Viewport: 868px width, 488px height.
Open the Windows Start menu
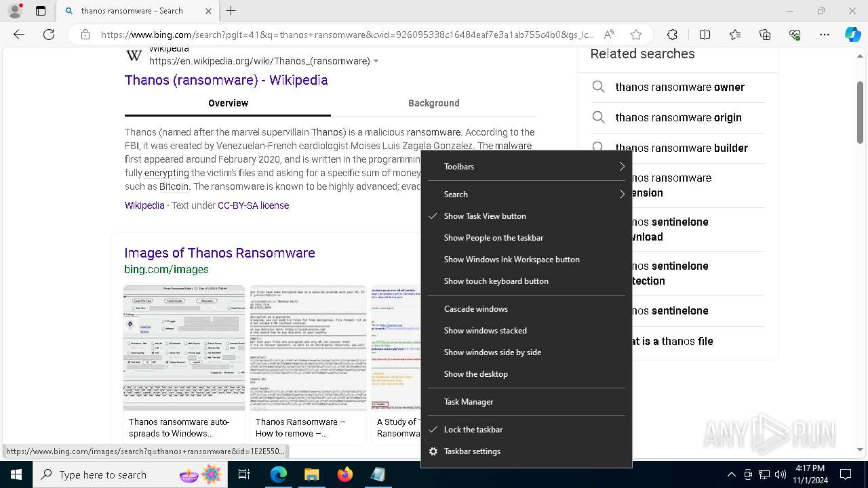pyautogui.click(x=16, y=474)
